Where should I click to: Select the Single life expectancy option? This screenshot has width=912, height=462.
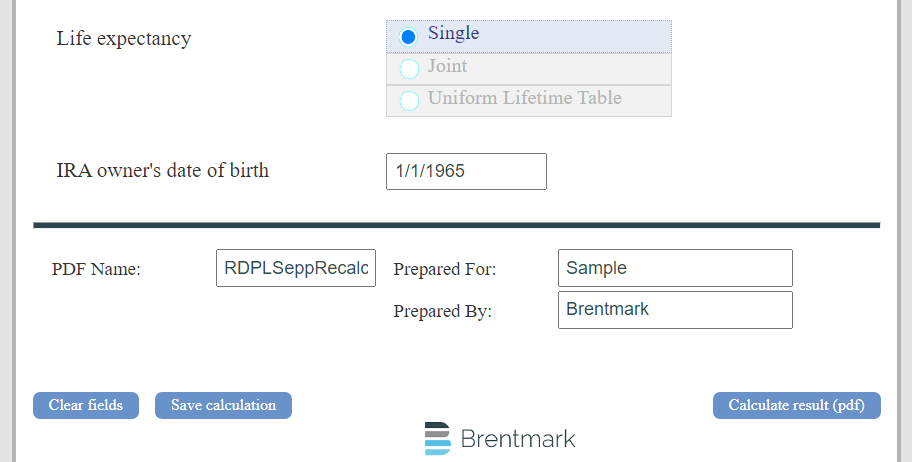408,37
